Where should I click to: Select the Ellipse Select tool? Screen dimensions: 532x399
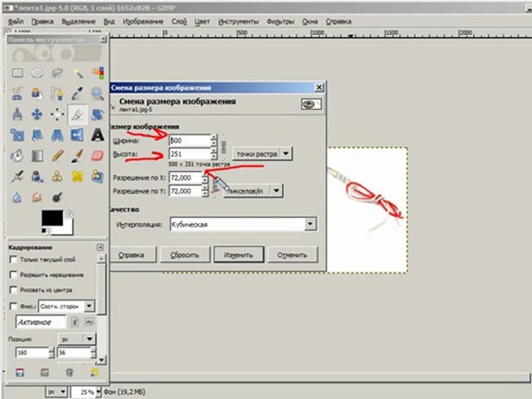[37, 73]
